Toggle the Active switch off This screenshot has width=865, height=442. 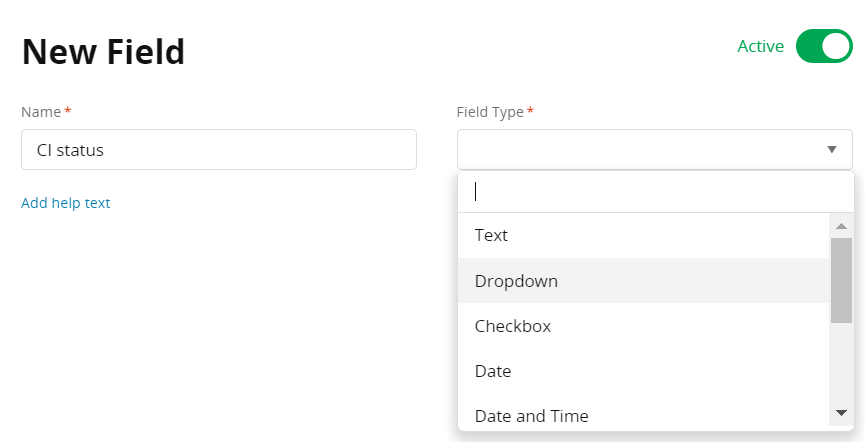pos(823,46)
